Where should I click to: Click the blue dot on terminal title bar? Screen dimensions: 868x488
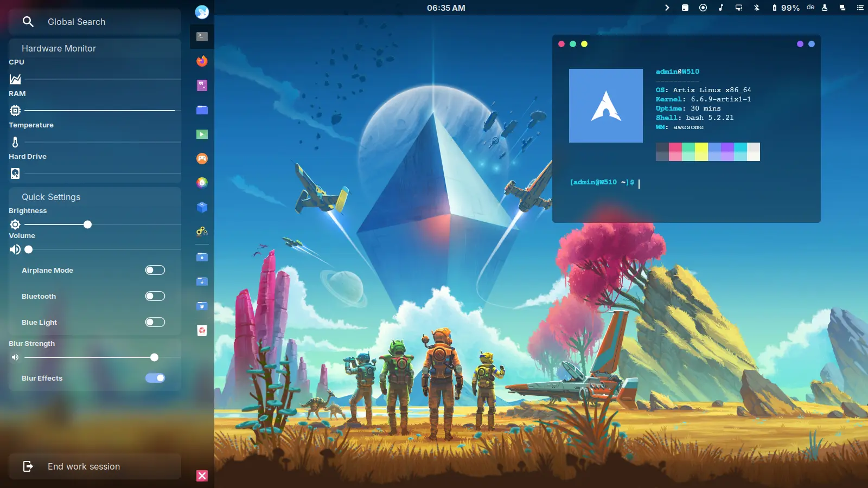pos(812,44)
